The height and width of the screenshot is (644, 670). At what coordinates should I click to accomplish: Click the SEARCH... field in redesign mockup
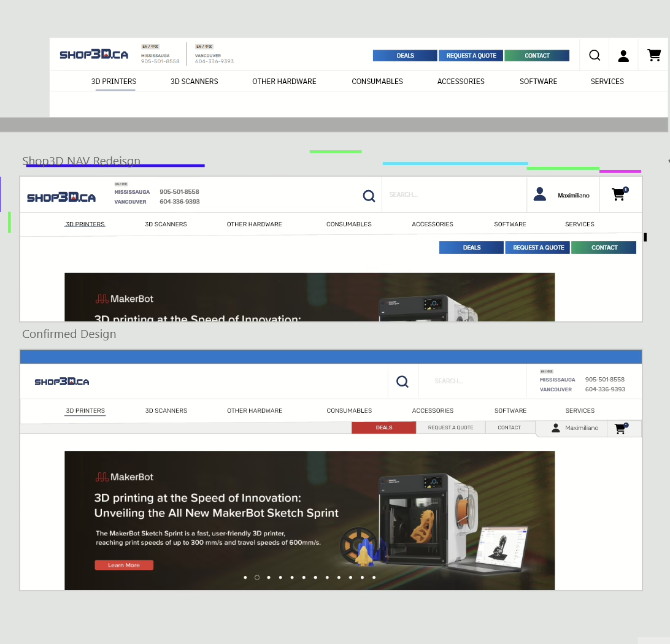click(454, 195)
